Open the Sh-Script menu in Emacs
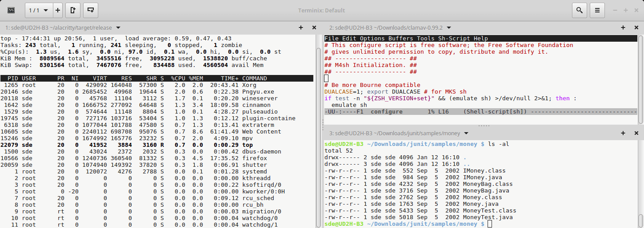Viewport: 644px width, 228px height. click(x=454, y=39)
